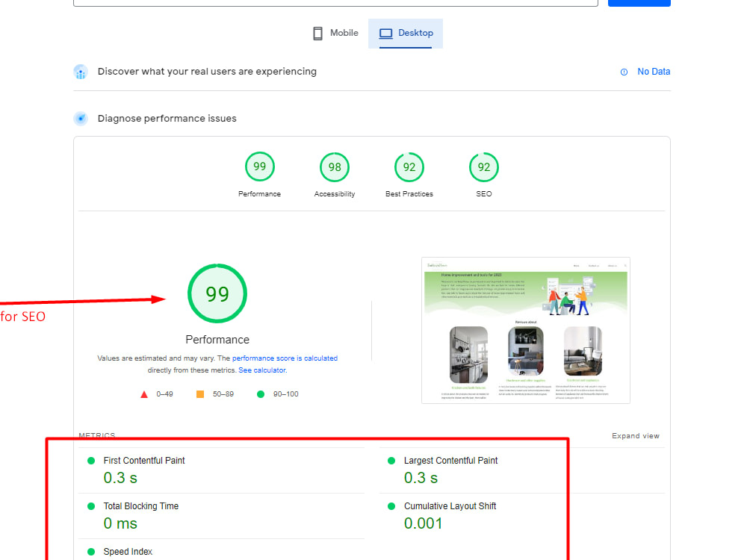
Task: Click the orange square 50–89 legend icon
Action: point(200,394)
